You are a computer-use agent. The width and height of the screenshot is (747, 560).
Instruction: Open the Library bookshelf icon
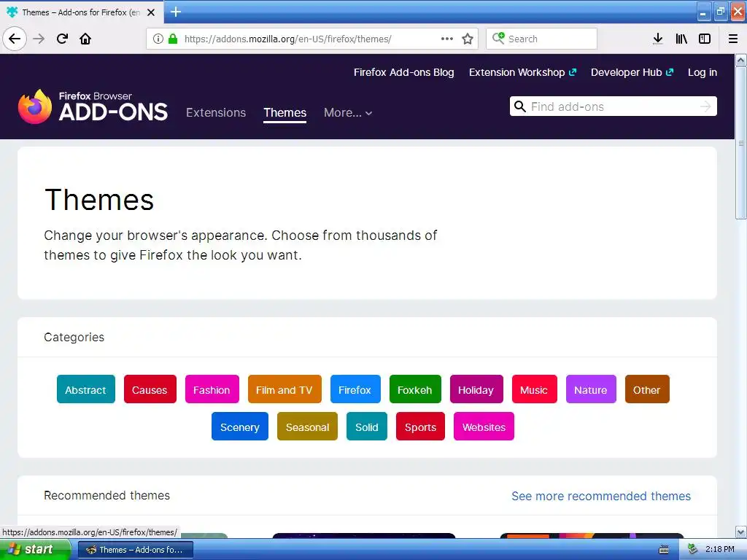tap(681, 39)
